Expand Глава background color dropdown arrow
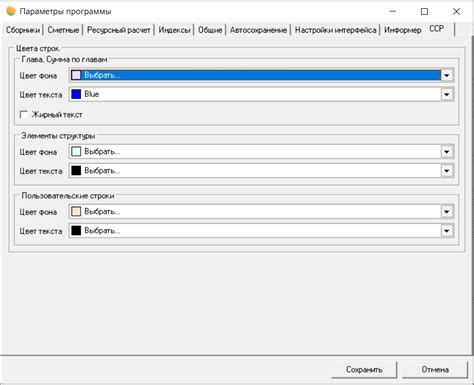This screenshot has width=474, height=385. tap(446, 75)
